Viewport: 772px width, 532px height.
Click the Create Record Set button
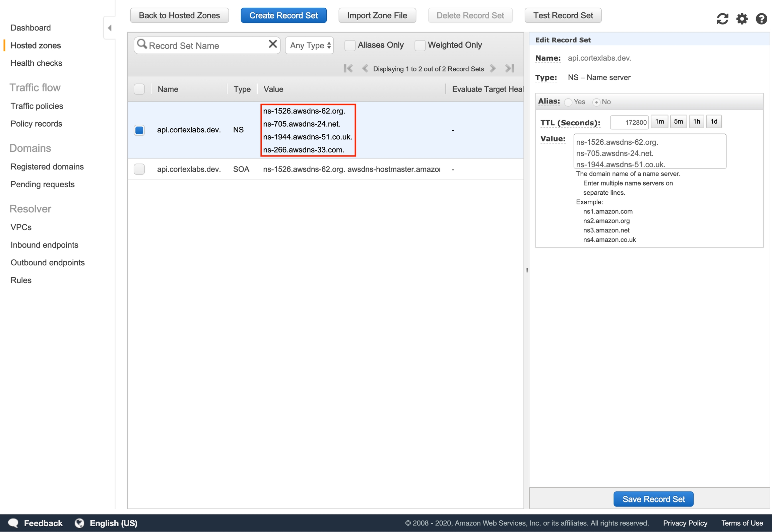tap(283, 15)
